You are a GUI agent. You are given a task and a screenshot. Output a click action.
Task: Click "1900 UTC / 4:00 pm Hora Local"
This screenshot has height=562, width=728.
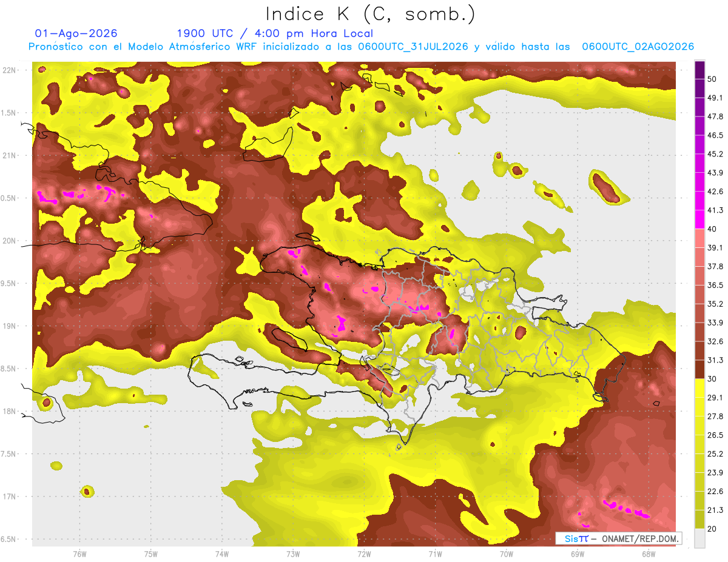click(x=275, y=33)
